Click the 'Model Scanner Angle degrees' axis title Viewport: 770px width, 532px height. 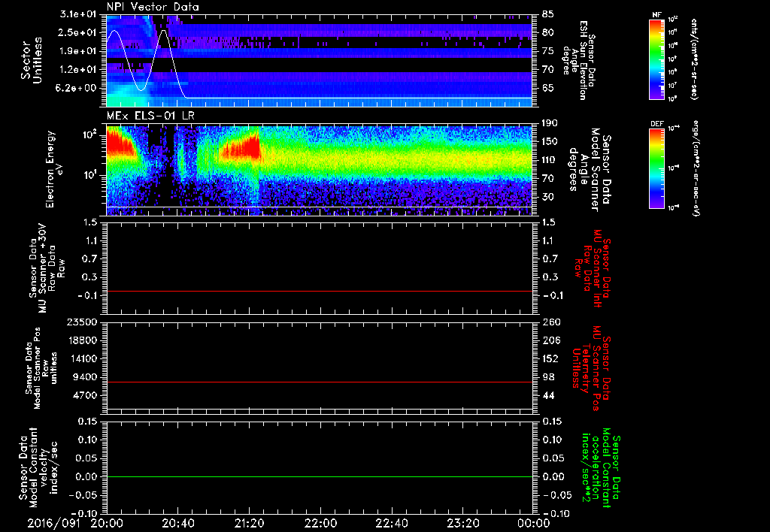click(x=590, y=170)
